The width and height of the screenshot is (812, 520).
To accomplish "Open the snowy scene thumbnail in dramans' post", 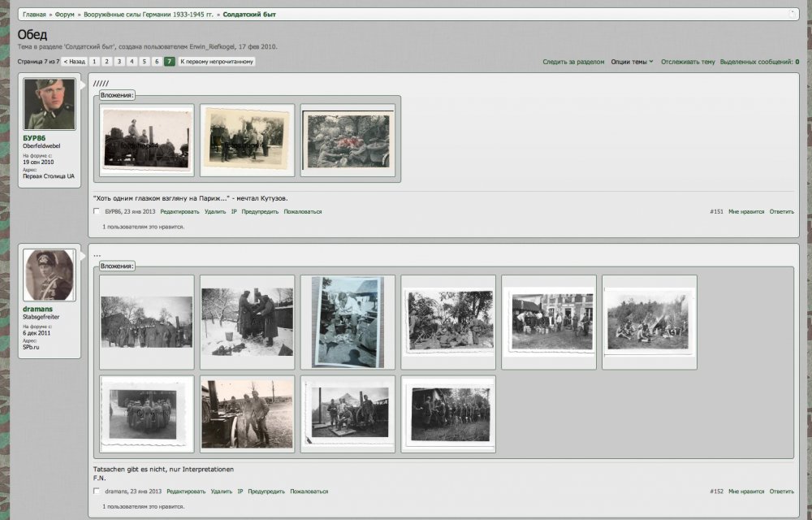I will point(247,322).
